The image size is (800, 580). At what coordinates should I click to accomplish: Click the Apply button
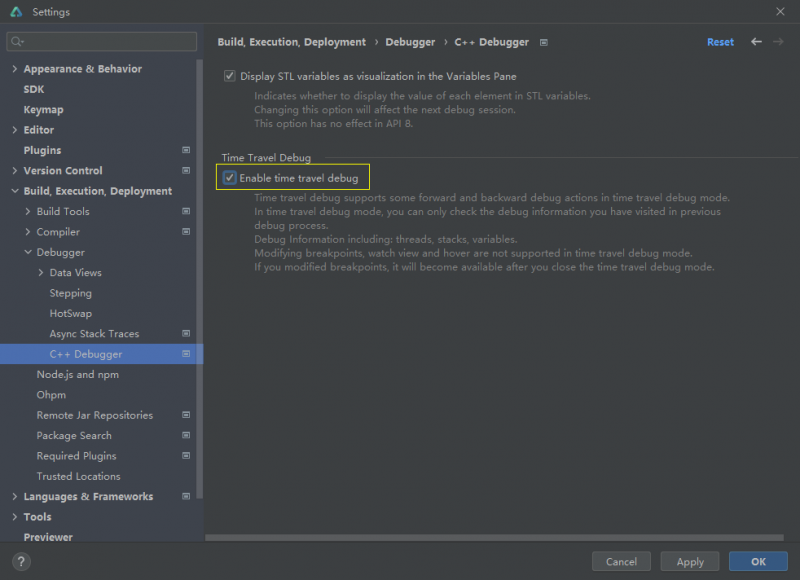(690, 562)
